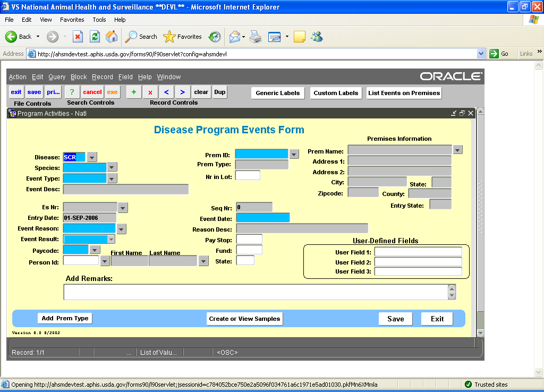The height and width of the screenshot is (392, 544).
Task: Open the Favorites menu in Internet Explorer
Action: click(x=72, y=20)
